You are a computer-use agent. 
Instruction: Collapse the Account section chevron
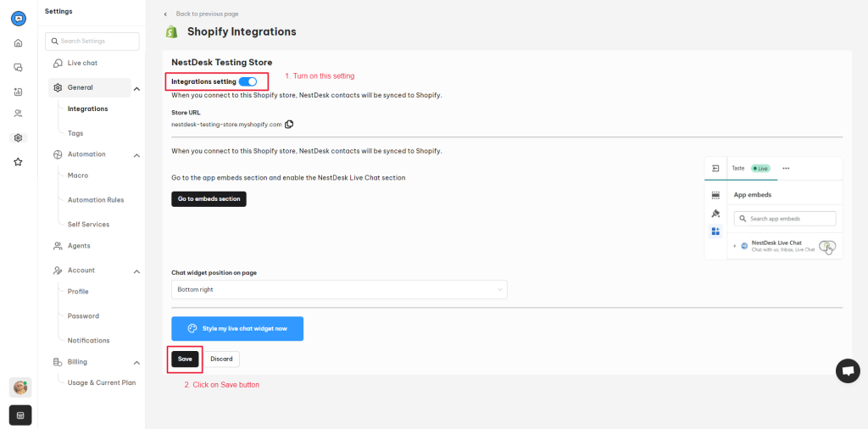pos(136,272)
